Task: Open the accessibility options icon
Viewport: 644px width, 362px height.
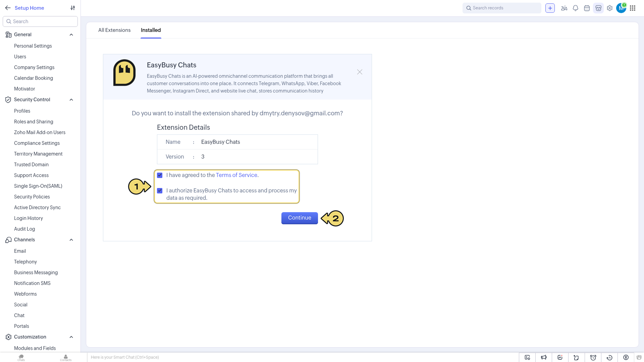Action: (626, 358)
